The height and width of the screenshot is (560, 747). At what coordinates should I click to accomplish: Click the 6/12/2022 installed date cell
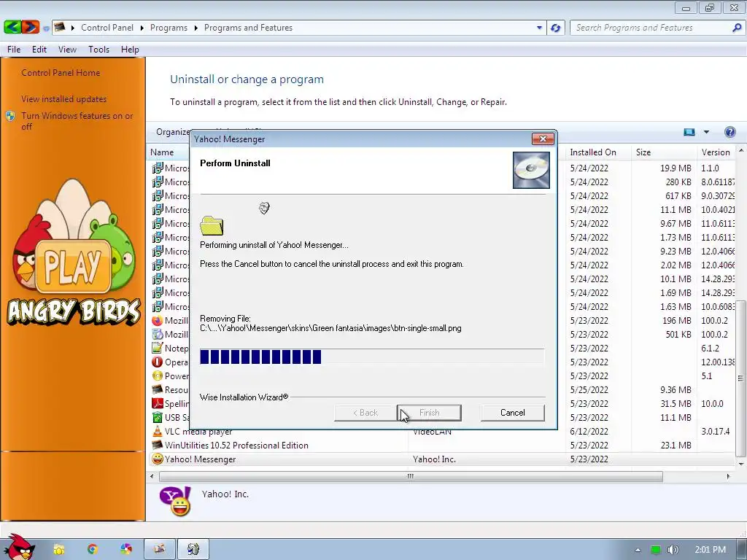coord(589,432)
